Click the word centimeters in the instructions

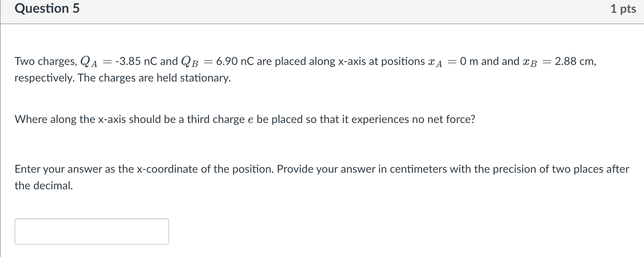pyautogui.click(x=418, y=169)
